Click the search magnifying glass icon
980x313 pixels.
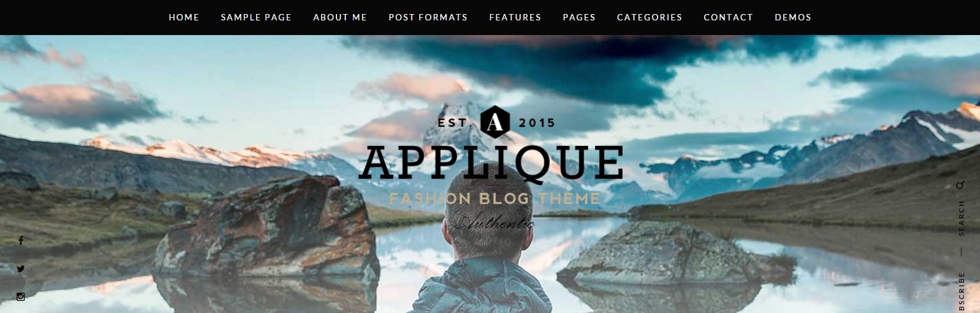click(x=960, y=186)
